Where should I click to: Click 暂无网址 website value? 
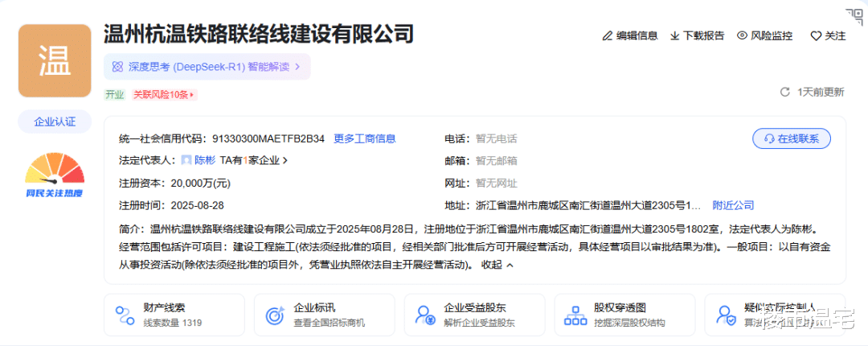click(497, 183)
